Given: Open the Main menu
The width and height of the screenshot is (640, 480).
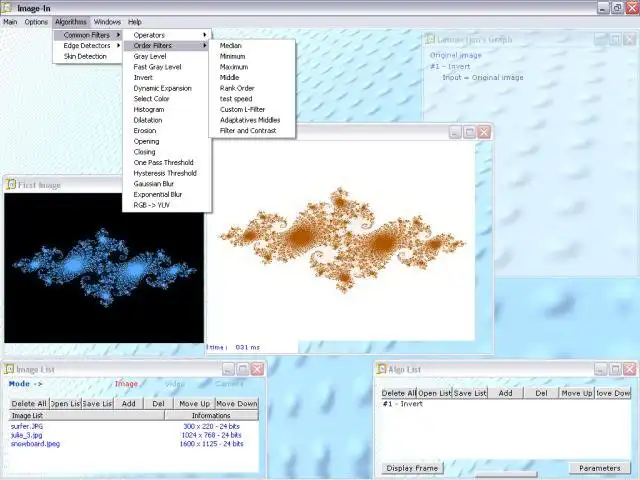Looking at the screenshot, I should [10, 22].
